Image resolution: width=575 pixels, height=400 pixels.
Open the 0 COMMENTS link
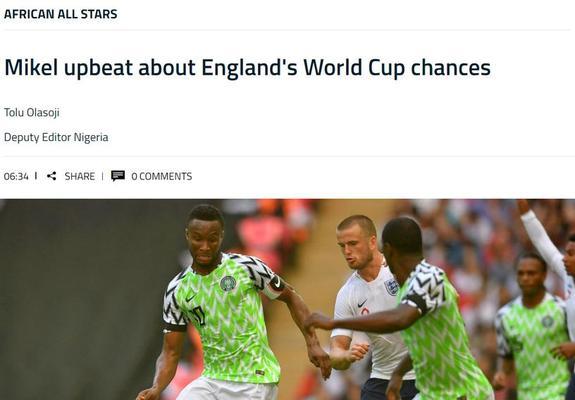[x=162, y=176]
